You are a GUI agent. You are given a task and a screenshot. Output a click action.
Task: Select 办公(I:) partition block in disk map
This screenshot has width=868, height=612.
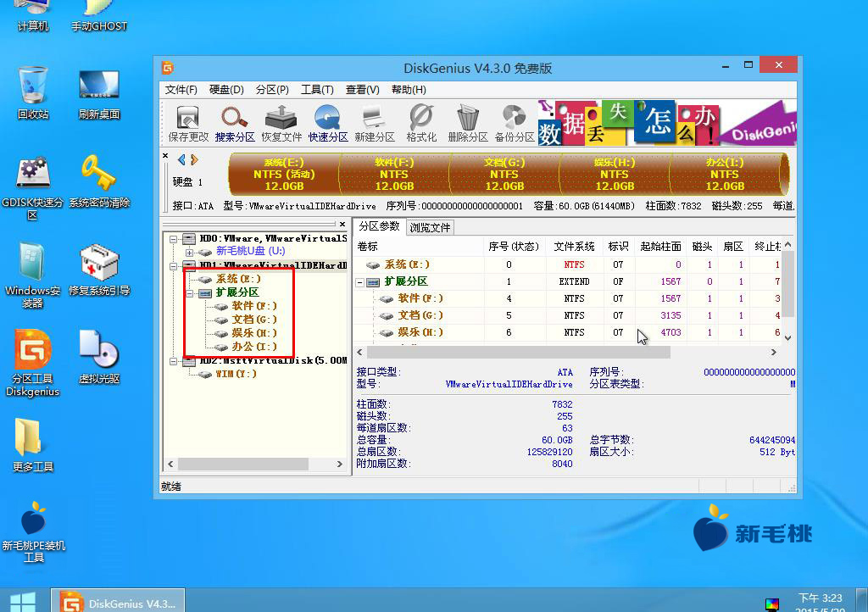pos(726,175)
